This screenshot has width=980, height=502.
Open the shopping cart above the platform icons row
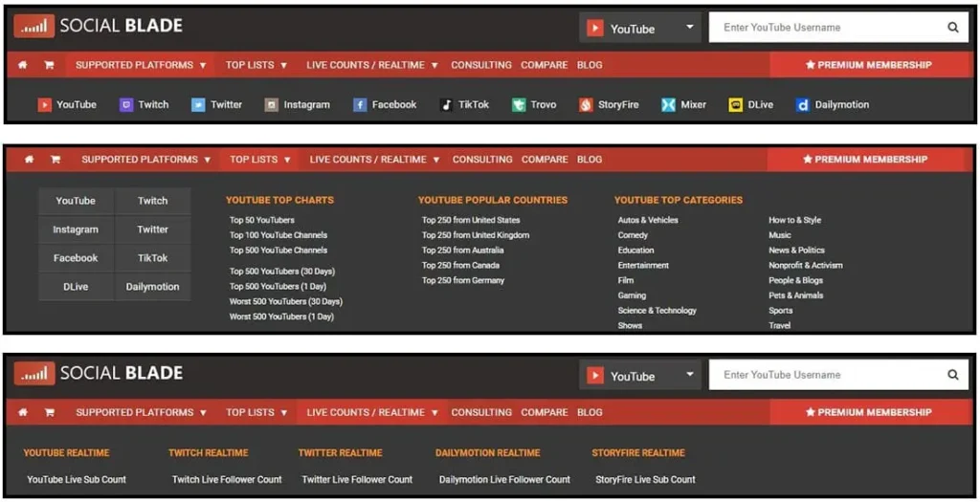coord(49,65)
